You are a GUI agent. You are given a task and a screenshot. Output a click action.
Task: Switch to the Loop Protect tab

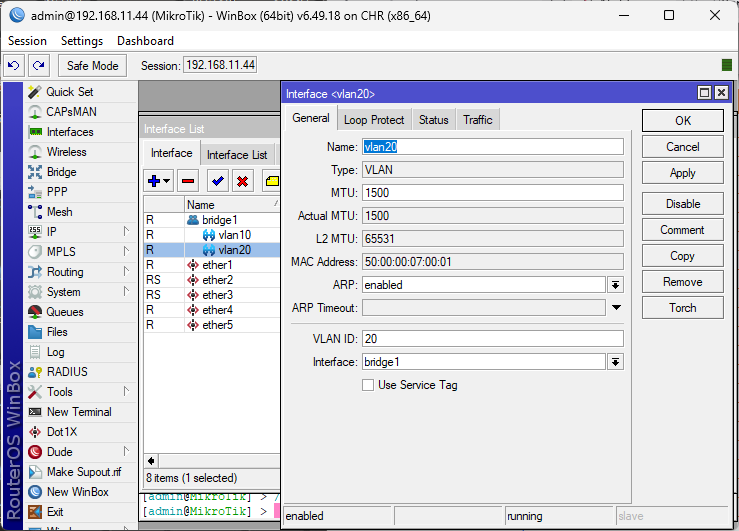coord(374,120)
